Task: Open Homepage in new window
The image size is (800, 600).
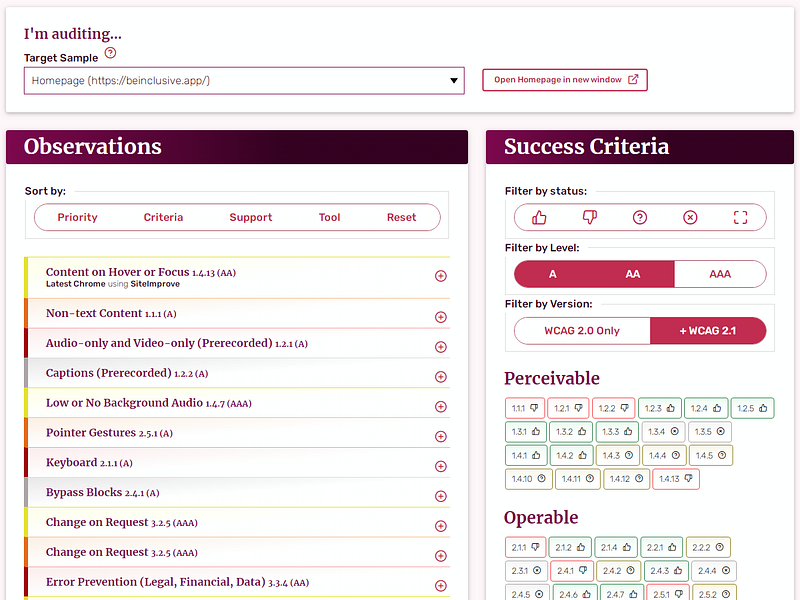Action: [565, 80]
